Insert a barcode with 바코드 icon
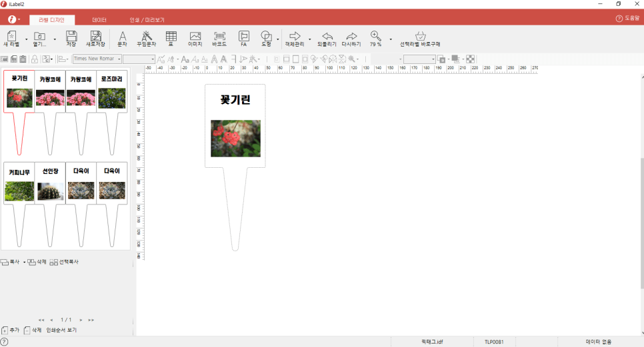Screen dimensions: 644x347 [x=220, y=36]
